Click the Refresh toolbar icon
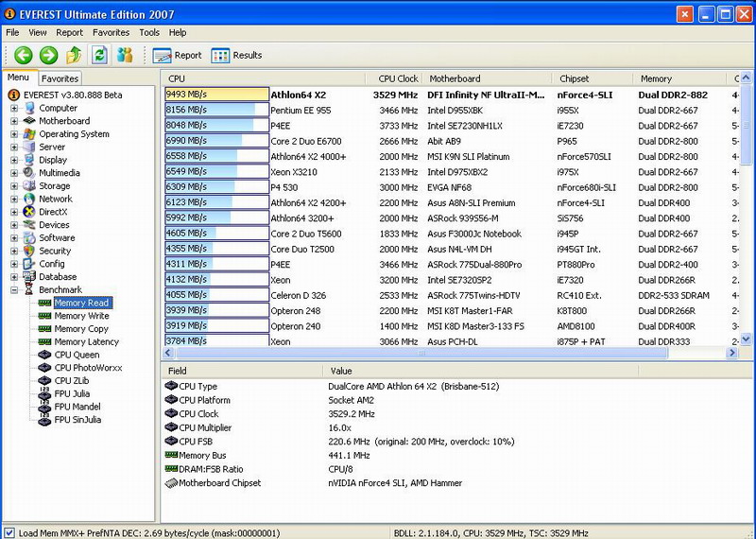 (99, 55)
